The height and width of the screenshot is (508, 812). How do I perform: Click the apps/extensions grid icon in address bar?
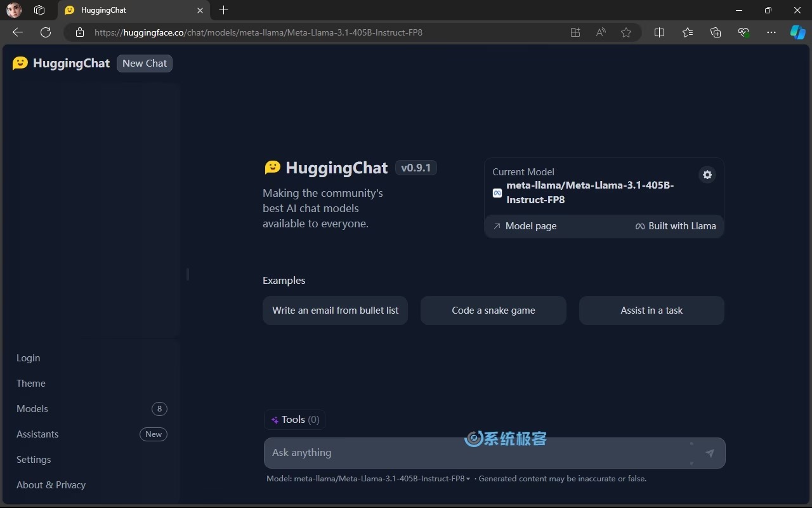[x=575, y=32]
